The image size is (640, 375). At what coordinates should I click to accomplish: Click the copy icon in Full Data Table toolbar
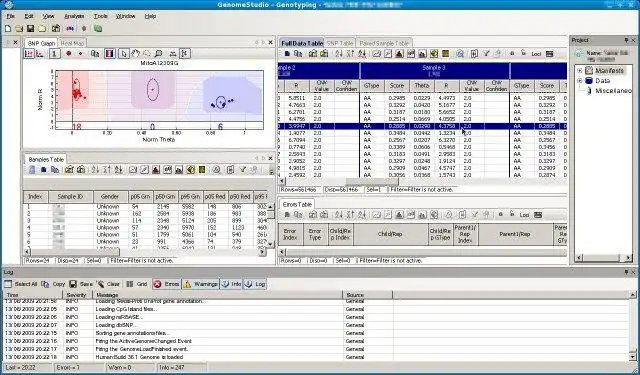(x=298, y=53)
